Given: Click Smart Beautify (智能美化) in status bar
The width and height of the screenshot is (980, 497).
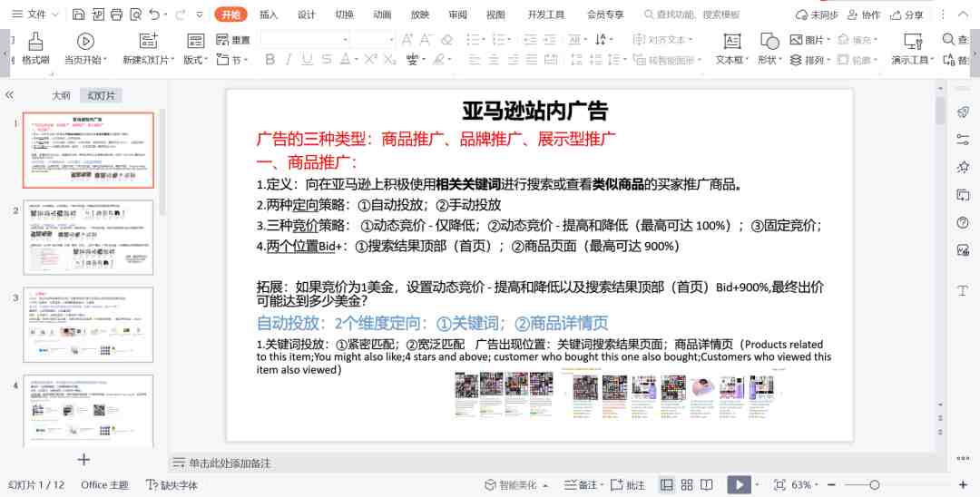Looking at the screenshot, I should (x=516, y=484).
